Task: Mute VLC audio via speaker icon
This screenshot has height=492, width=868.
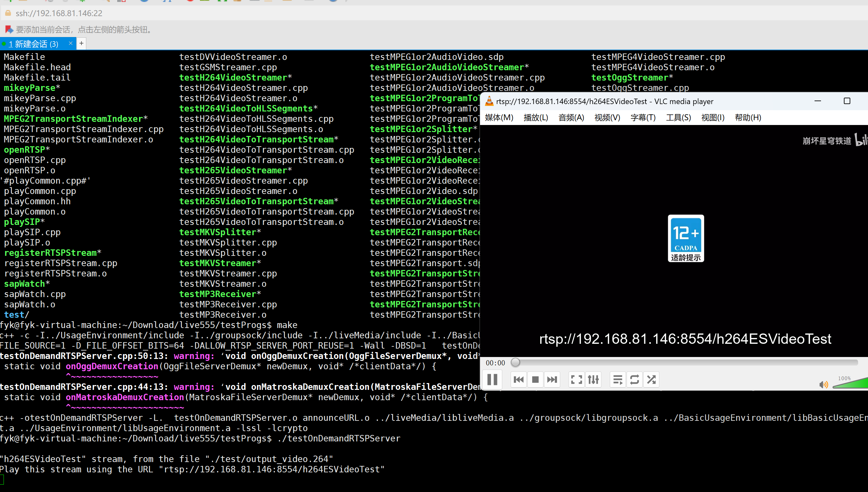Action: point(824,384)
